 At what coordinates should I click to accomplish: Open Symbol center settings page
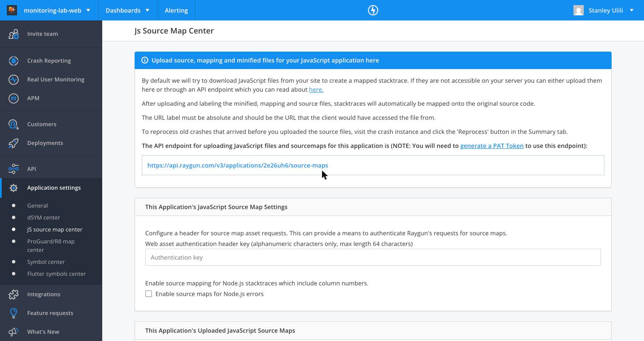(46, 262)
